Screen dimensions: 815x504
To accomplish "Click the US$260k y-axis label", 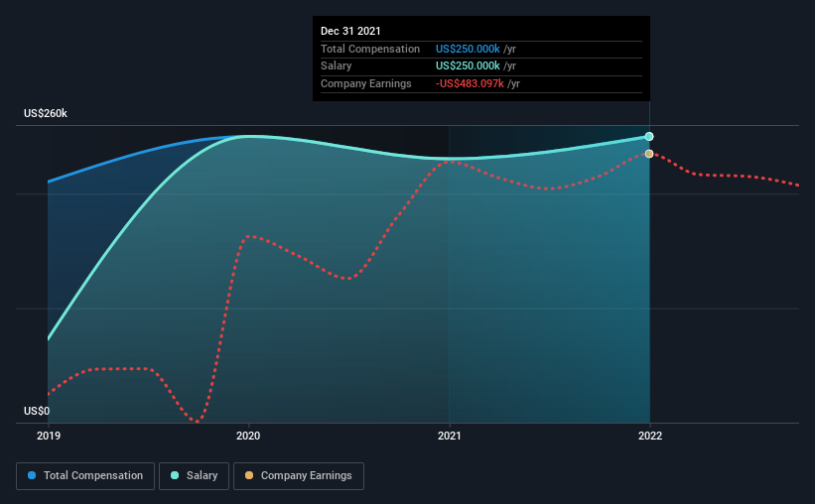I will 46,113.
